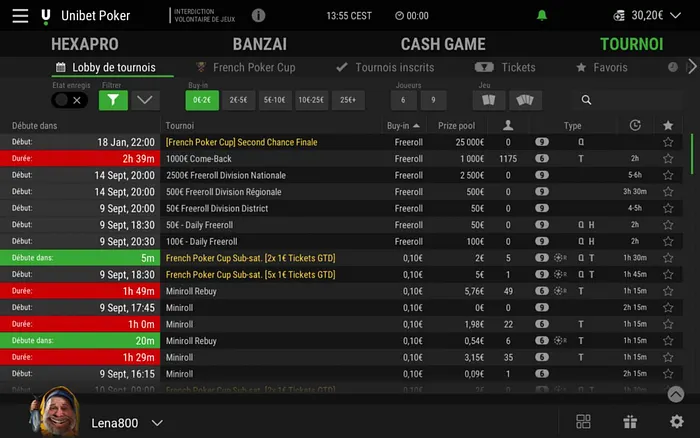Click the cashier chips icon beside balance
This screenshot has height=438, width=700.
click(619, 16)
